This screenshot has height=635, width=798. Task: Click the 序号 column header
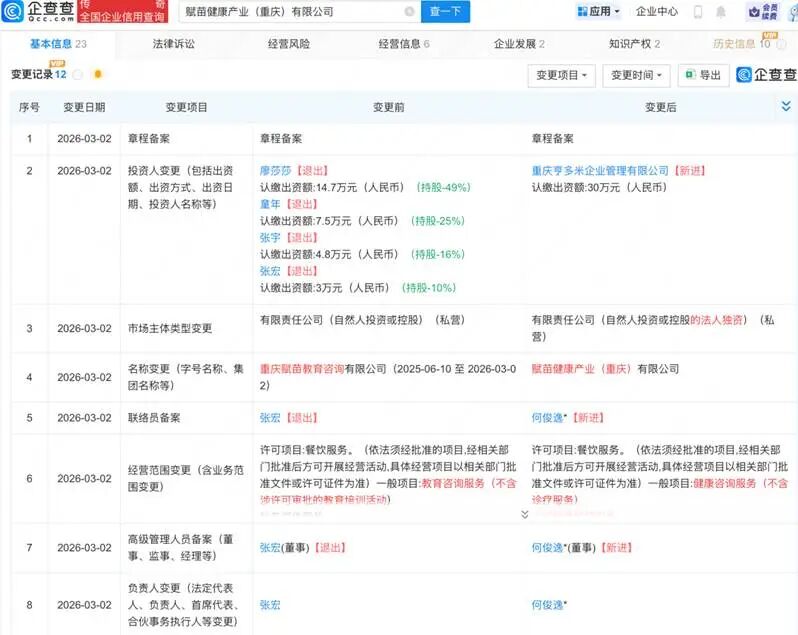(x=29, y=107)
